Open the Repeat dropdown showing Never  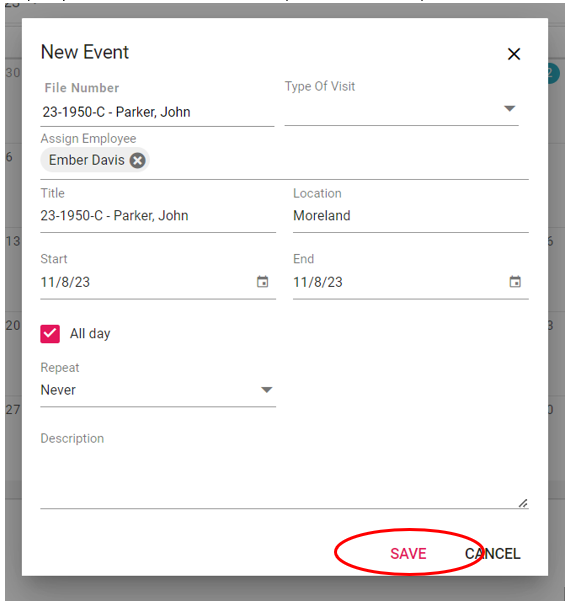click(x=158, y=390)
